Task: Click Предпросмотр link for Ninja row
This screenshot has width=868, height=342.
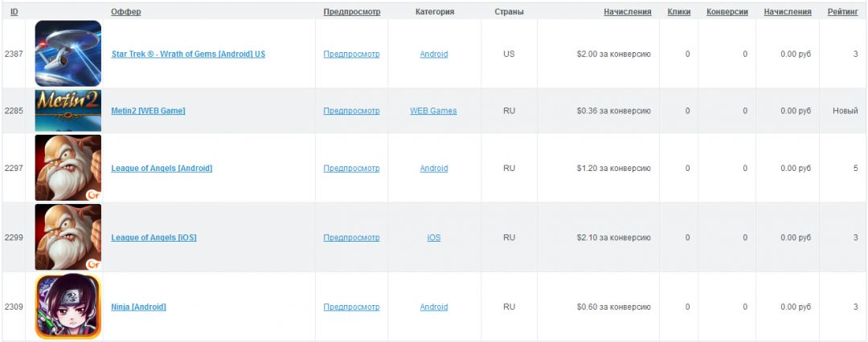Action: pyautogui.click(x=351, y=307)
